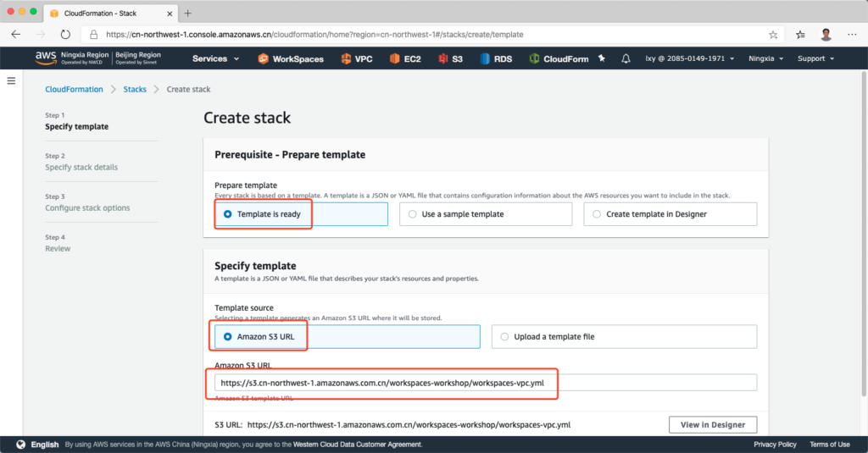Open the notifications bell
The image size is (868, 453).
coord(626,58)
